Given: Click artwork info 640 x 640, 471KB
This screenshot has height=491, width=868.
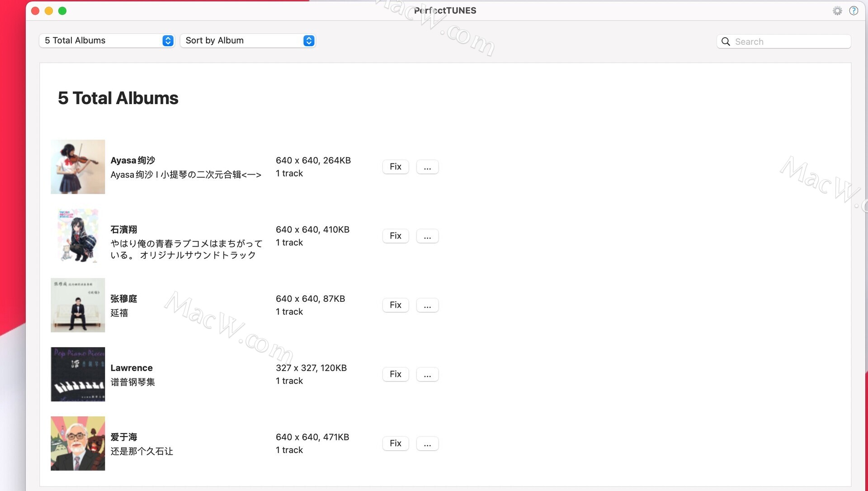Looking at the screenshot, I should pyautogui.click(x=312, y=437).
